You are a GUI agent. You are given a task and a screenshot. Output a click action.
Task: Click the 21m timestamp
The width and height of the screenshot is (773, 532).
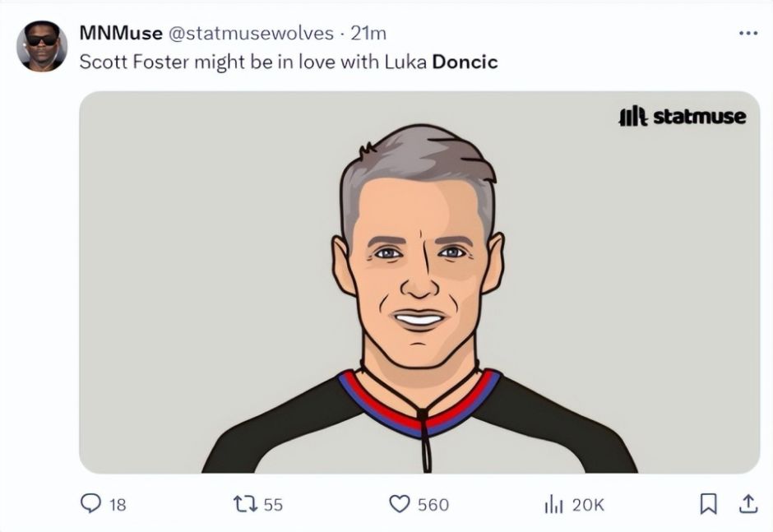tap(368, 33)
